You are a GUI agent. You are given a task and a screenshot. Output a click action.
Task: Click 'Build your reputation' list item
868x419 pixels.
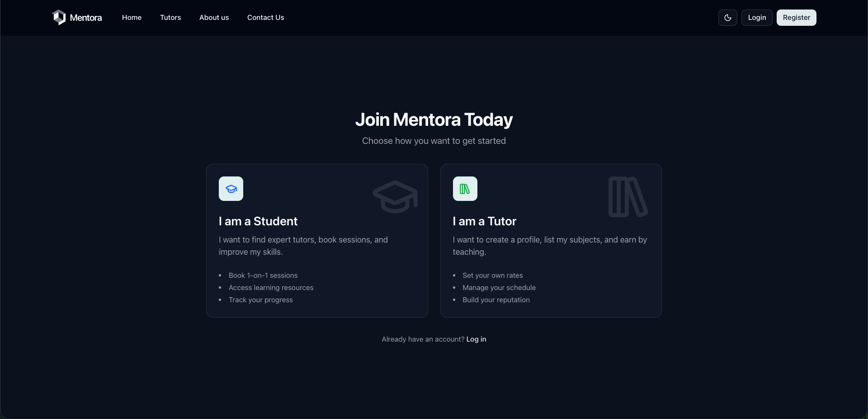click(496, 300)
